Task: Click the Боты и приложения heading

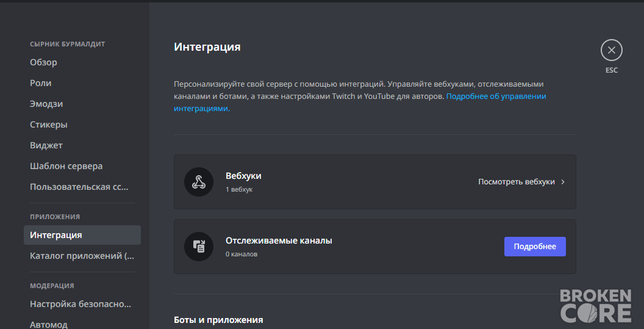Action: coord(218,320)
